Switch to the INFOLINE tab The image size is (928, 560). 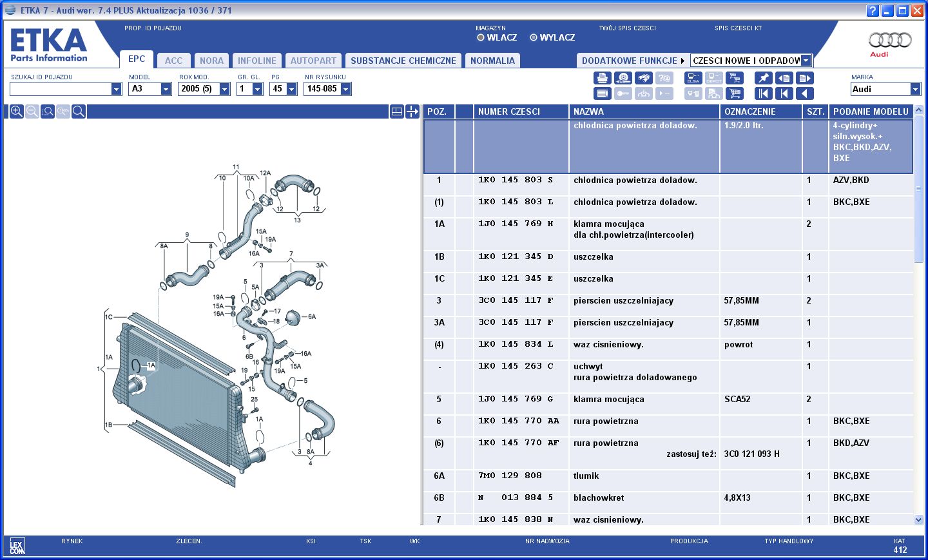[x=256, y=61]
